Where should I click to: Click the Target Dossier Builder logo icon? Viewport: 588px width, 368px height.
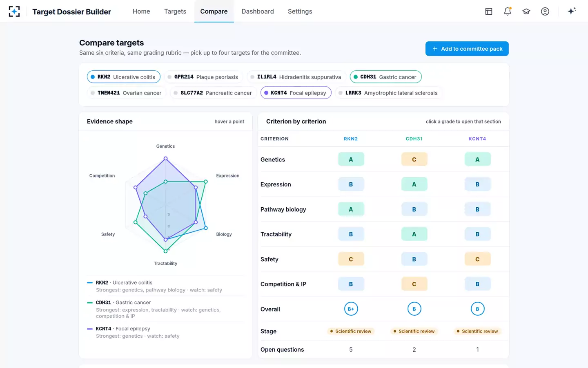(14, 11)
